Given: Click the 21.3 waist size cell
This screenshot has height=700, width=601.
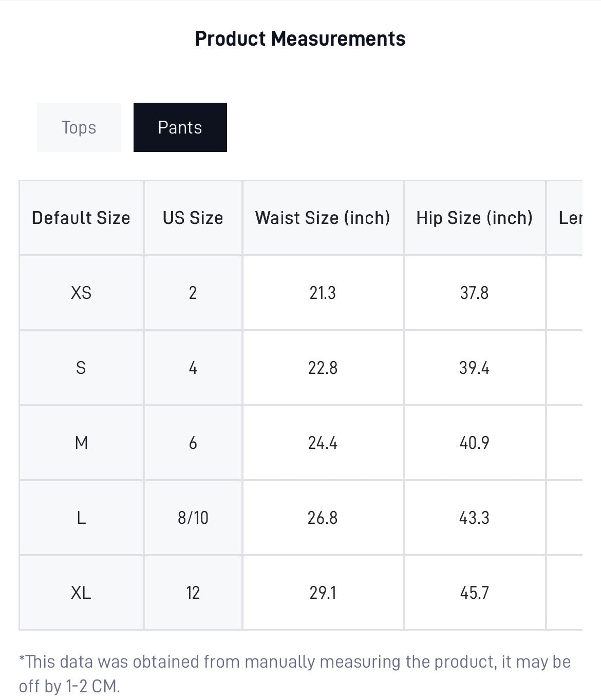Looking at the screenshot, I should click(x=323, y=293).
